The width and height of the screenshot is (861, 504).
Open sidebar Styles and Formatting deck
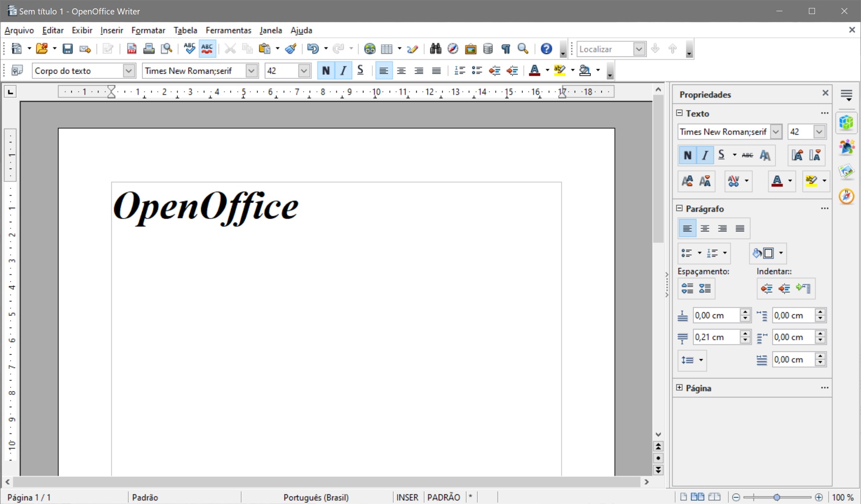click(x=846, y=147)
